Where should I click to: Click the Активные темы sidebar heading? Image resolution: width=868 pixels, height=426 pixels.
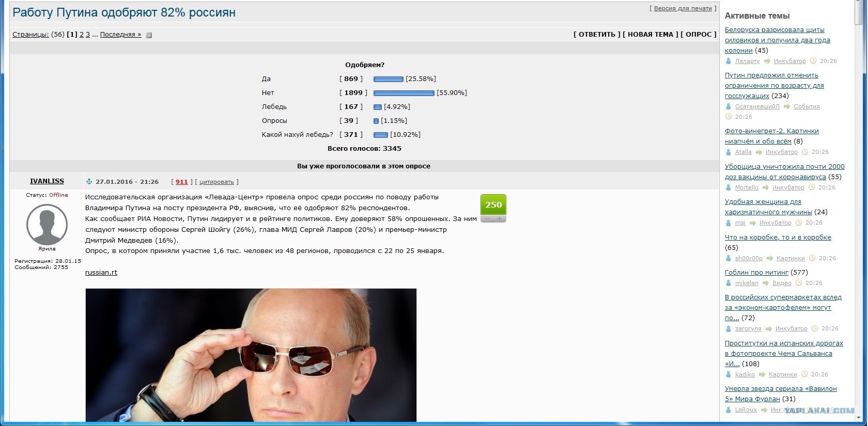coord(757,15)
